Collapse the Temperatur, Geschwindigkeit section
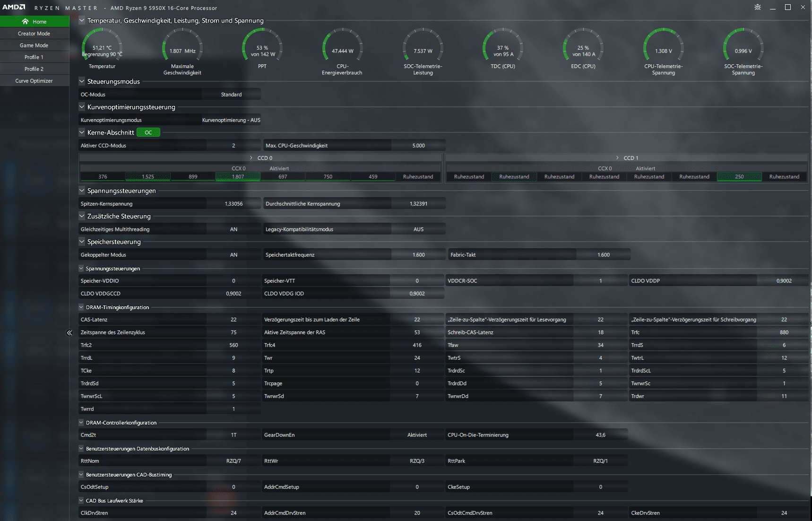The width and height of the screenshot is (812, 521). pyautogui.click(x=82, y=20)
